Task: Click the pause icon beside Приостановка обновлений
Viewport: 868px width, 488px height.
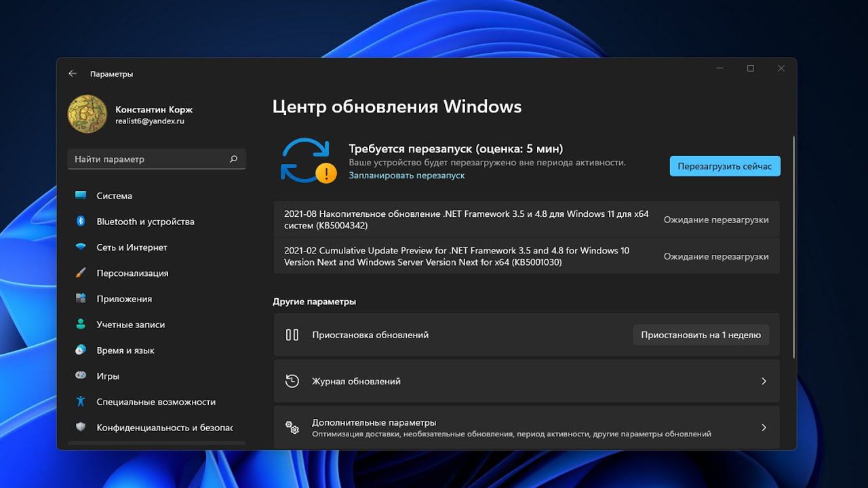Action: point(292,335)
